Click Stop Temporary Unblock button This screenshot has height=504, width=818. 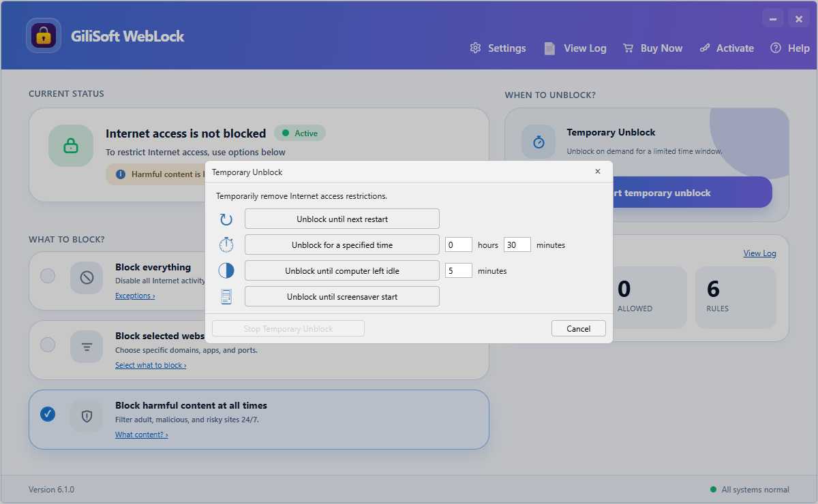point(288,329)
